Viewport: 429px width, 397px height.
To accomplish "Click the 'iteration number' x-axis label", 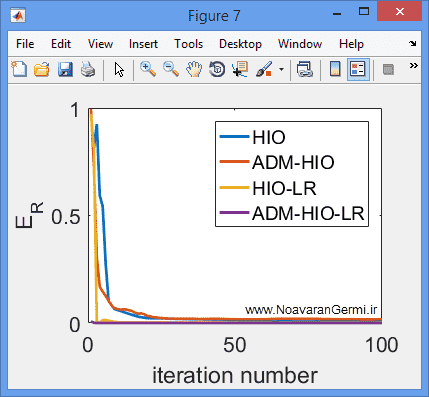I will click(x=235, y=376).
